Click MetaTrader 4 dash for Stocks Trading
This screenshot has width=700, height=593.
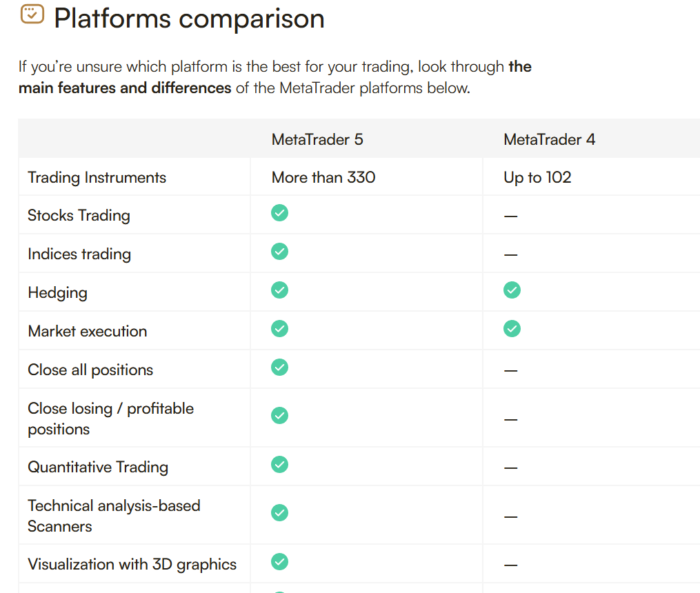click(x=511, y=217)
